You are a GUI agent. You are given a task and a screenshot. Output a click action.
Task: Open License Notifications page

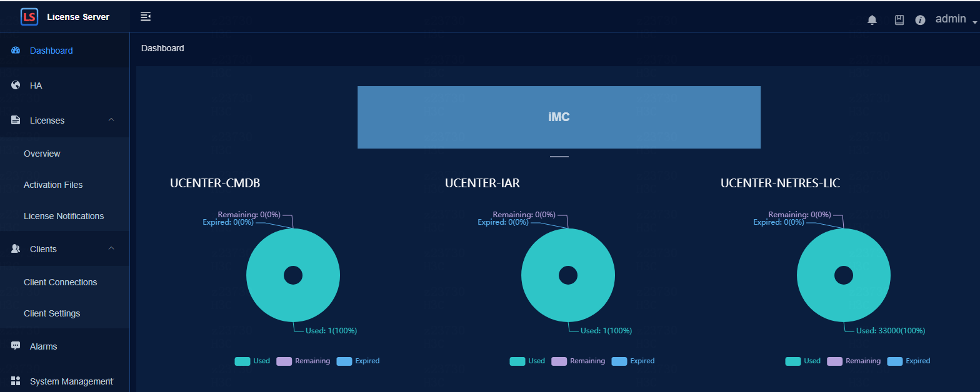[x=65, y=216]
